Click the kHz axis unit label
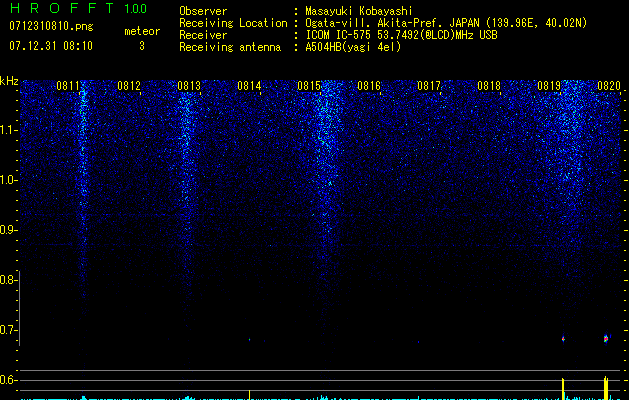Screen dimensions: 629x400 pos(9,81)
